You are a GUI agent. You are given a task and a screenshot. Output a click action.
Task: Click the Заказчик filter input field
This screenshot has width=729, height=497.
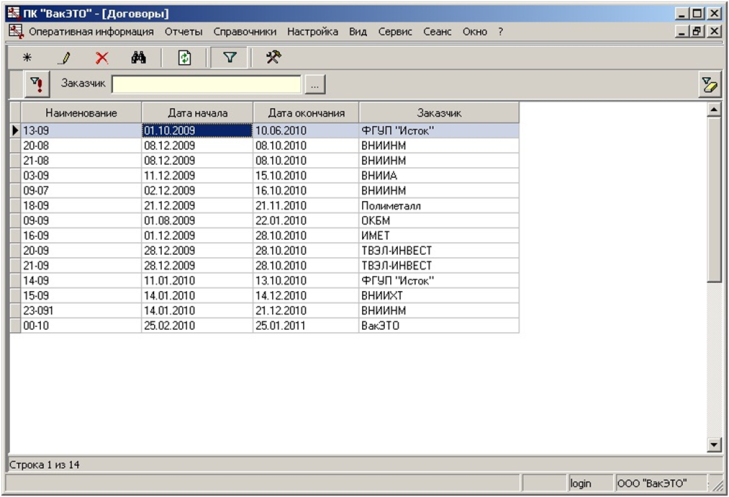206,85
